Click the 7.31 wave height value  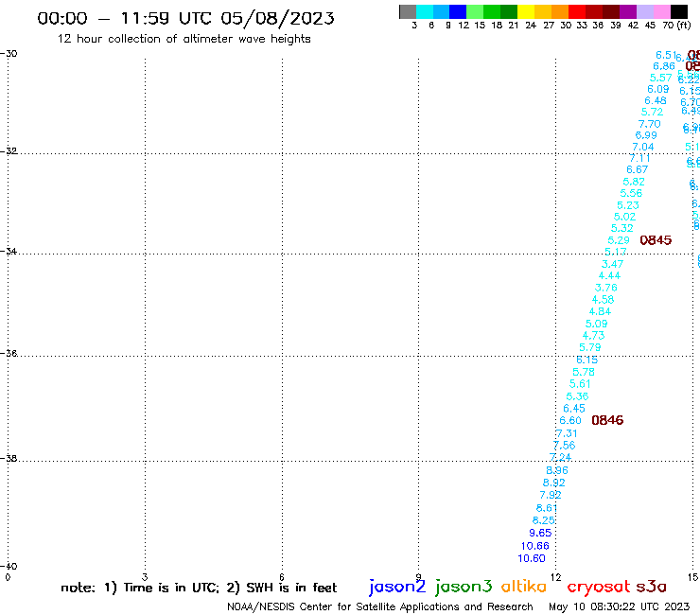(x=567, y=433)
